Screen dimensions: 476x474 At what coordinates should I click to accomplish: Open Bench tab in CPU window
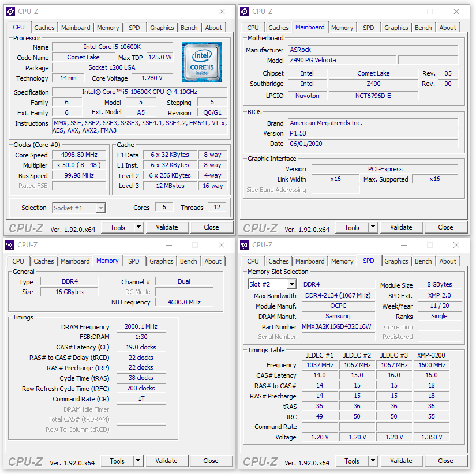point(189,28)
